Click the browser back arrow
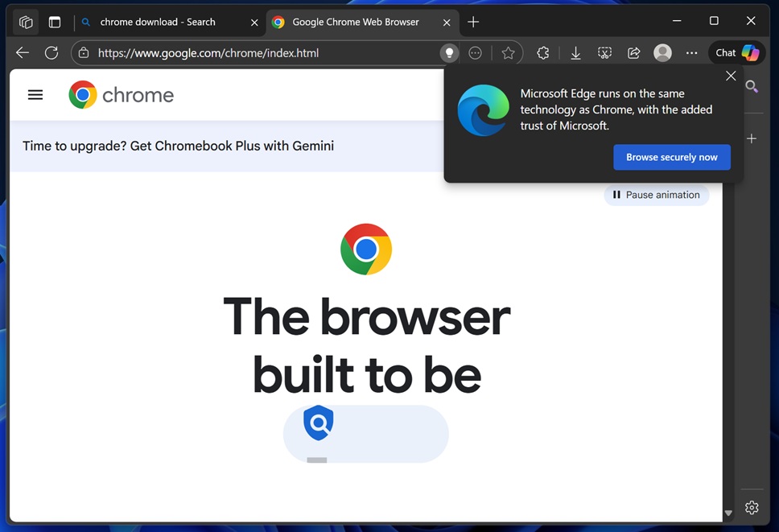Screen dimensions: 779x532 (23, 53)
